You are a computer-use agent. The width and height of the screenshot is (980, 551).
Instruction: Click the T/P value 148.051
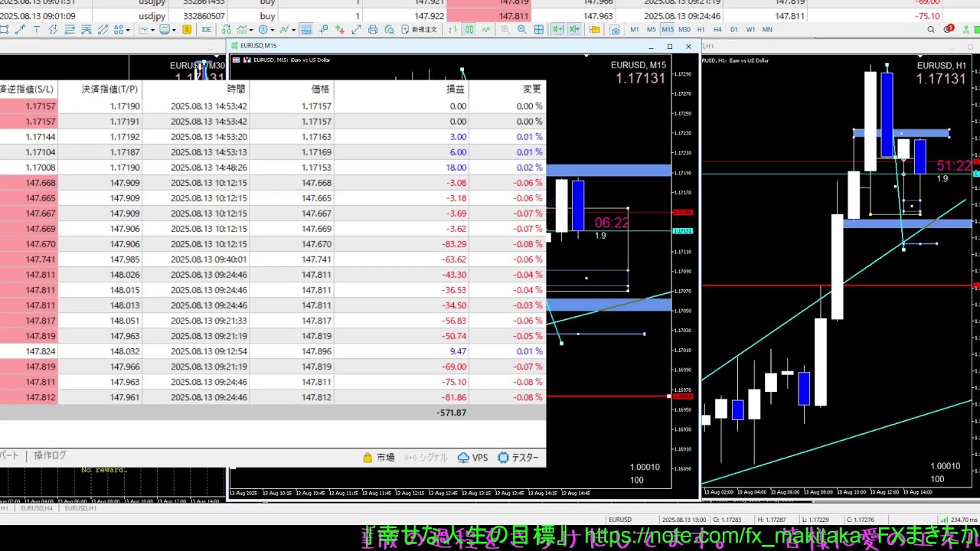(125, 321)
